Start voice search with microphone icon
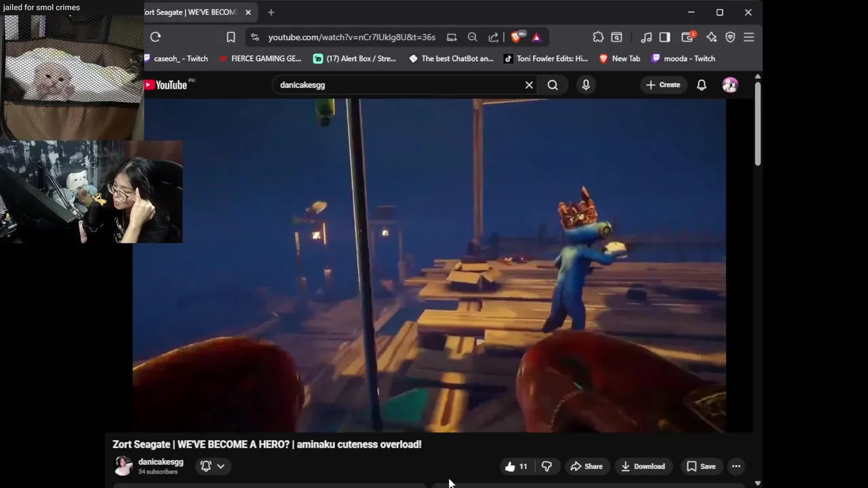This screenshot has width=868, height=488. pos(586,85)
